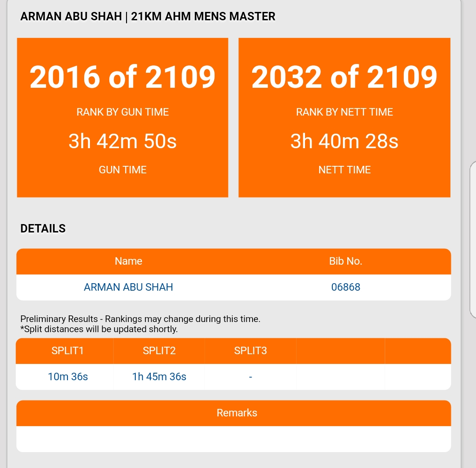This screenshot has width=476, height=468.
Task: Click the Name column header
Action: point(128,261)
